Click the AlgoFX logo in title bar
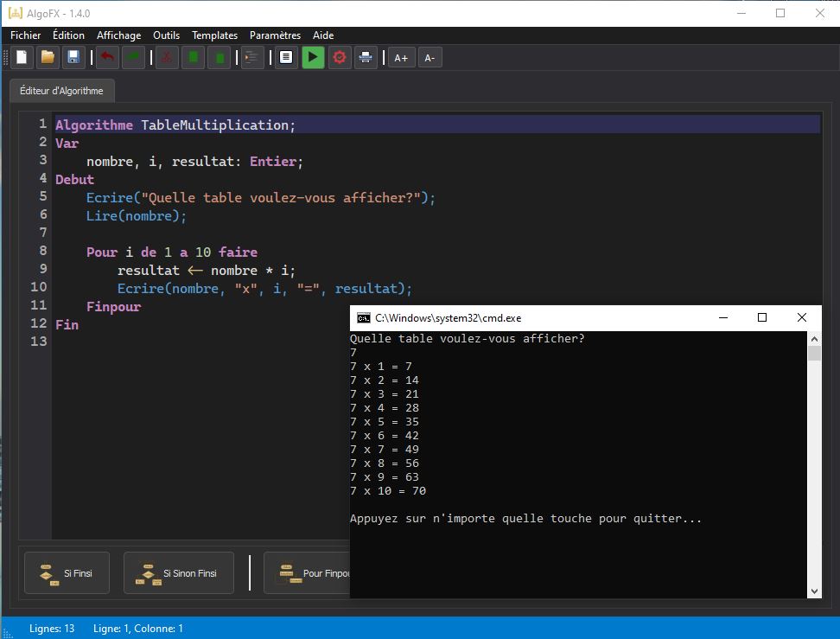This screenshot has height=639, width=840. (x=16, y=13)
